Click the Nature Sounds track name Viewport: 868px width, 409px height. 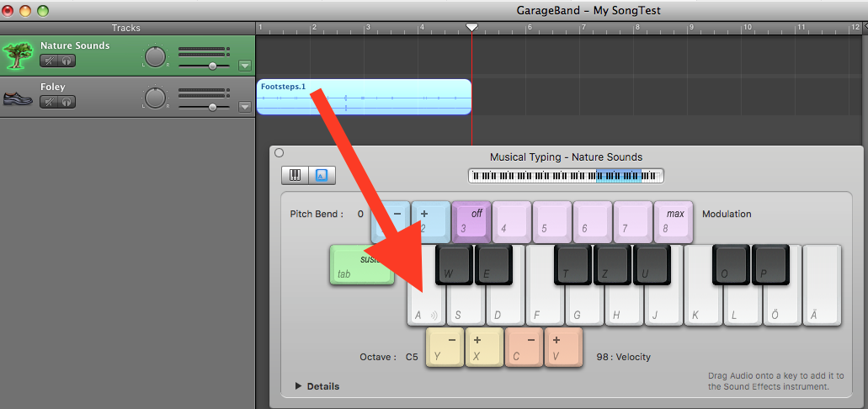75,45
